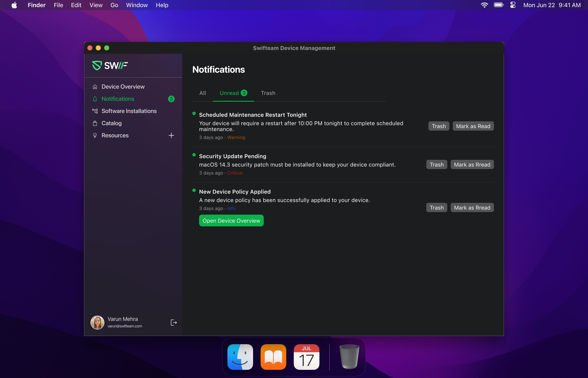Click the Wi-Fi status icon
Image resolution: width=588 pixels, height=378 pixels.
coord(484,5)
